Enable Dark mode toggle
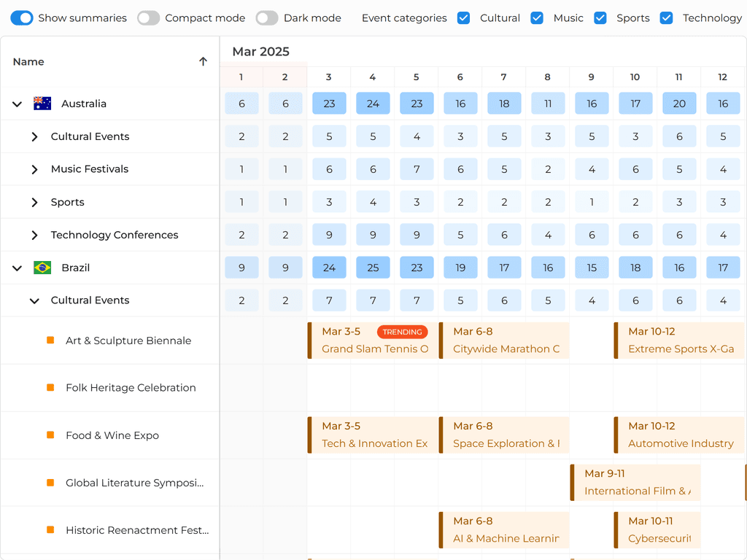The image size is (747, 560). point(267,18)
